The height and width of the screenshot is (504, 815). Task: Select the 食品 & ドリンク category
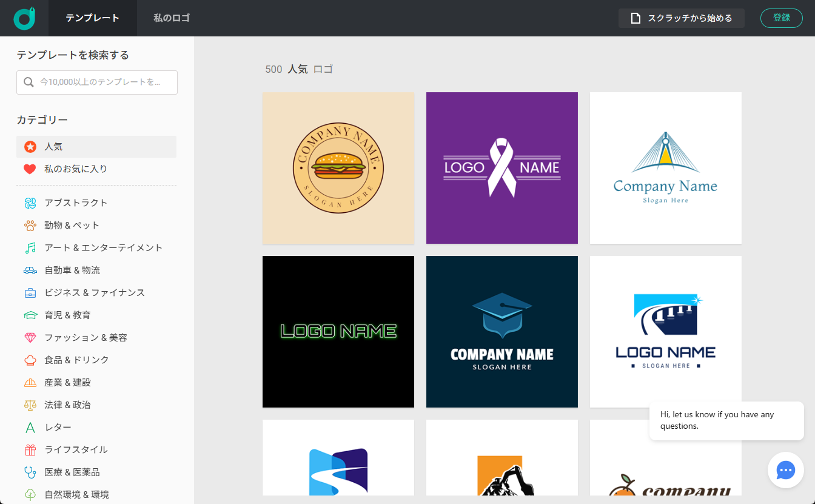click(76, 360)
